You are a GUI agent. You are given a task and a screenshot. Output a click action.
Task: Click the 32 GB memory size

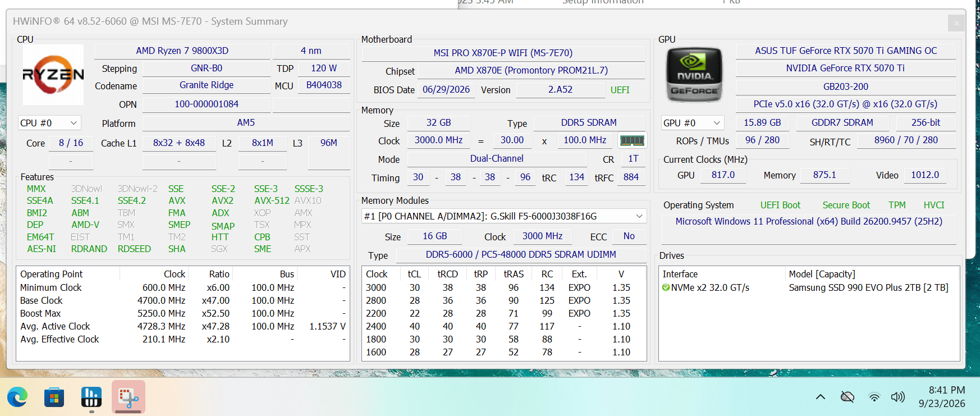coord(438,122)
